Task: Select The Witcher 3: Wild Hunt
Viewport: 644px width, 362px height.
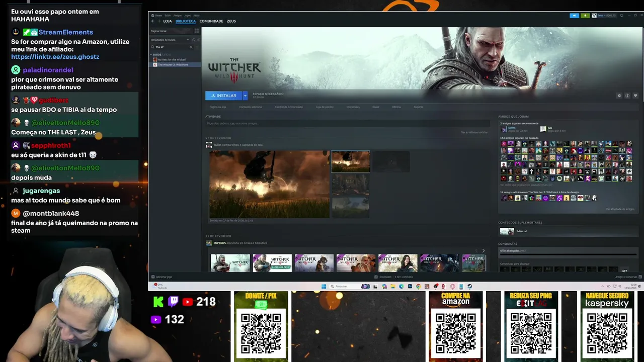Action: [x=175, y=64]
